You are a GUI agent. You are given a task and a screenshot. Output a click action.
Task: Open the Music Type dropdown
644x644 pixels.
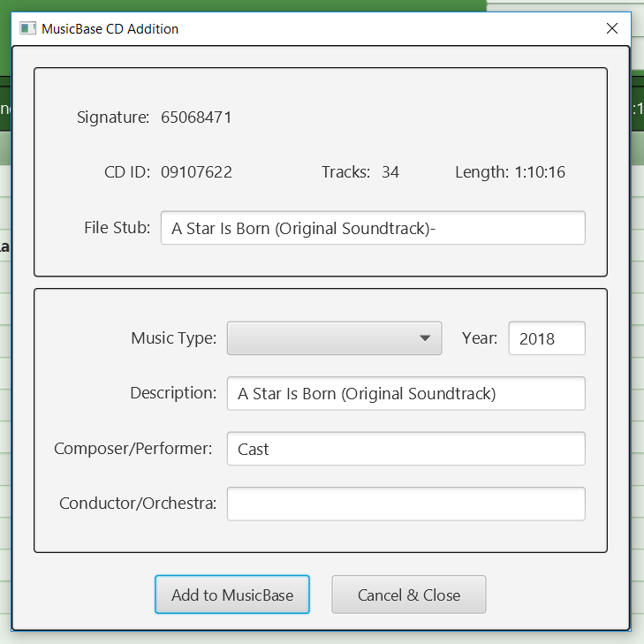tap(334, 338)
